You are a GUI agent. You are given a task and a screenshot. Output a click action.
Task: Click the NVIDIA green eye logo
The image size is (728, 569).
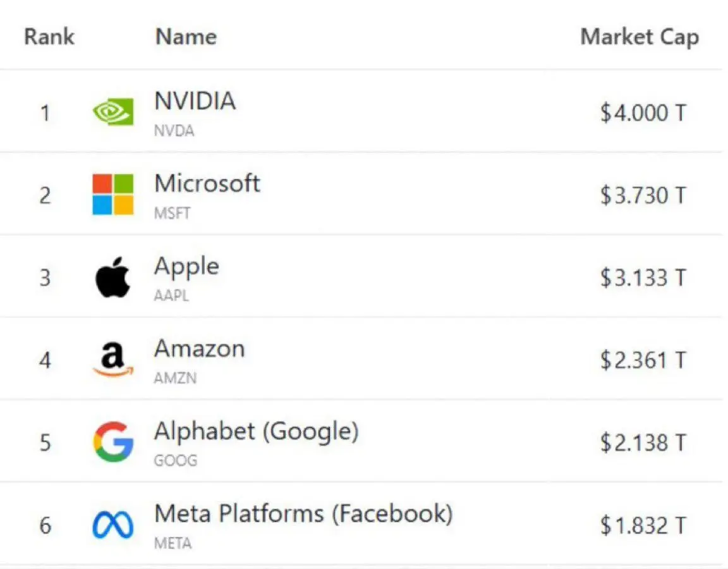click(113, 111)
